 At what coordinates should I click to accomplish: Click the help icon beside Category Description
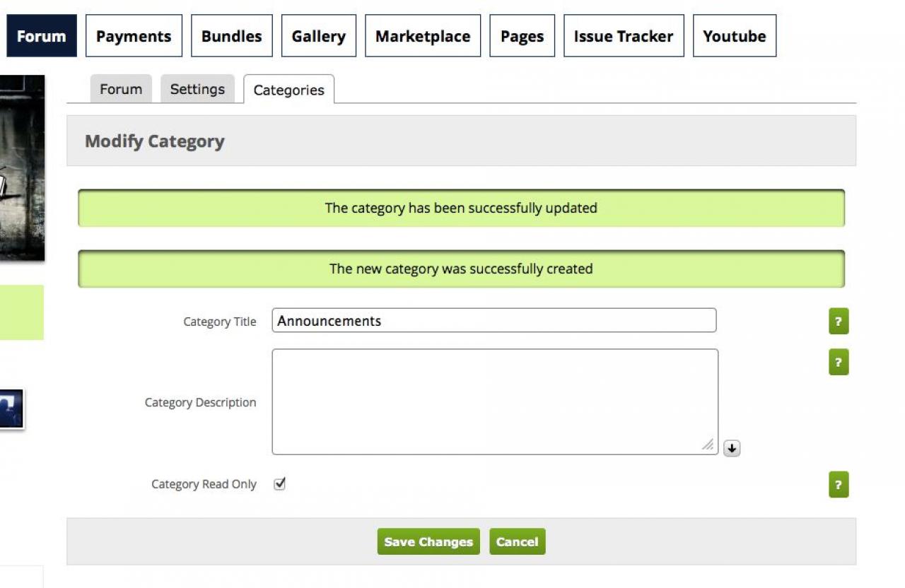pyautogui.click(x=839, y=362)
